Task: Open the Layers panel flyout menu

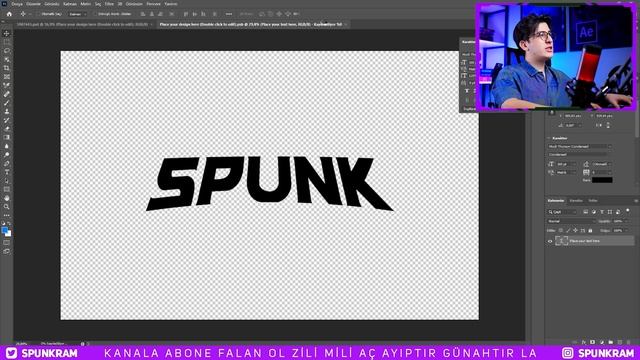Action: pyautogui.click(x=636, y=201)
